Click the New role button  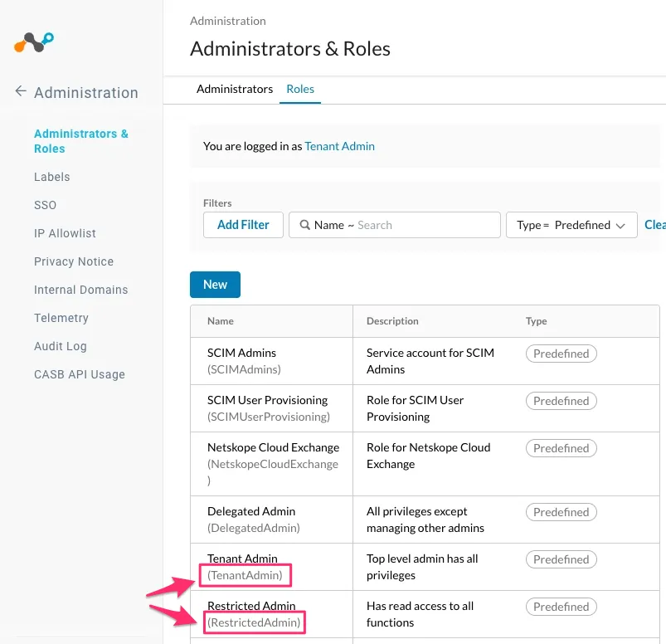[x=215, y=284]
